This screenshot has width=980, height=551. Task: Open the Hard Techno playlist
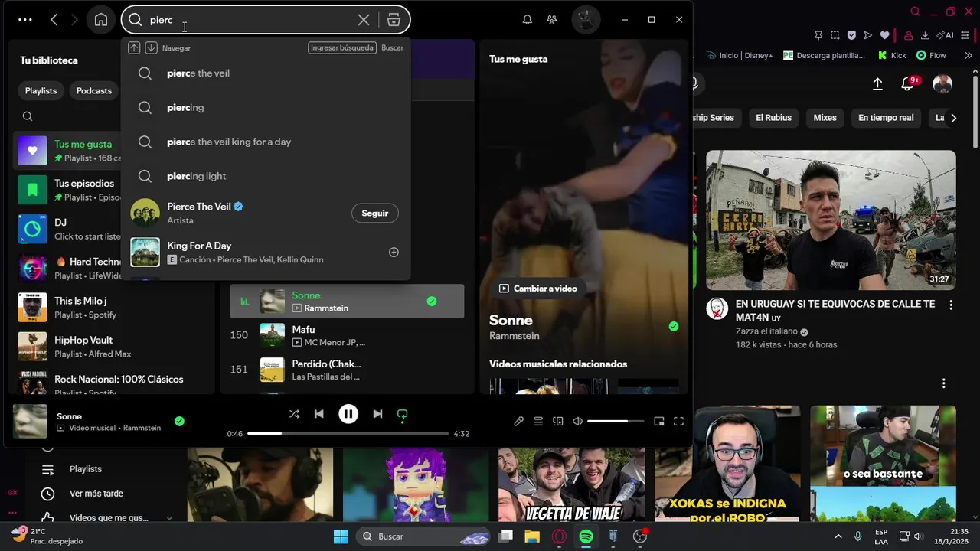[69, 268]
